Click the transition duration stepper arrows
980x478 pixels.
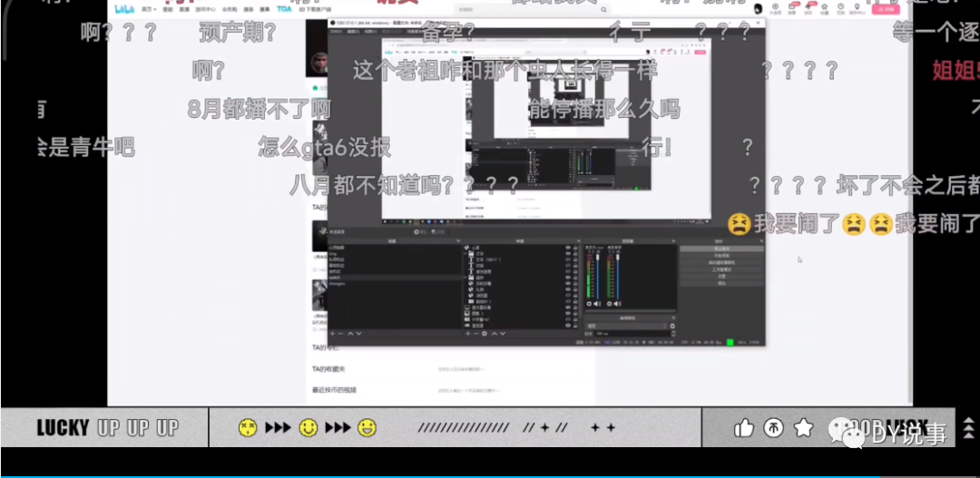(x=673, y=334)
